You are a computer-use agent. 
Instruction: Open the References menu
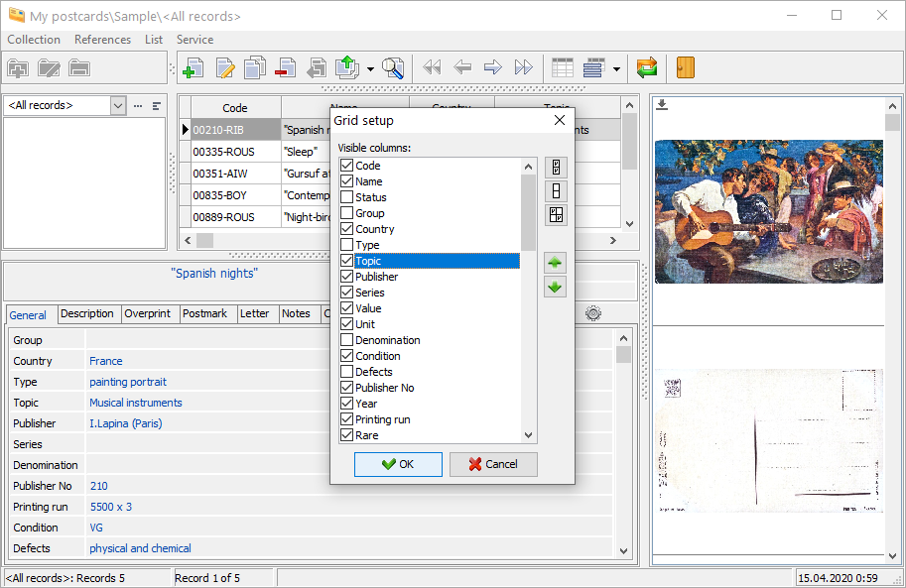[102, 40]
